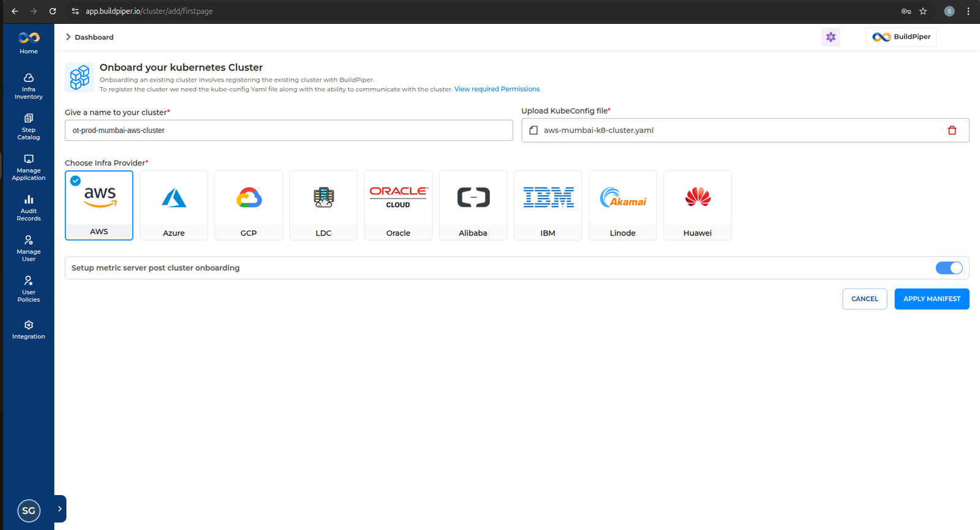Click the kubernetes cluster cubes icon

(80, 78)
